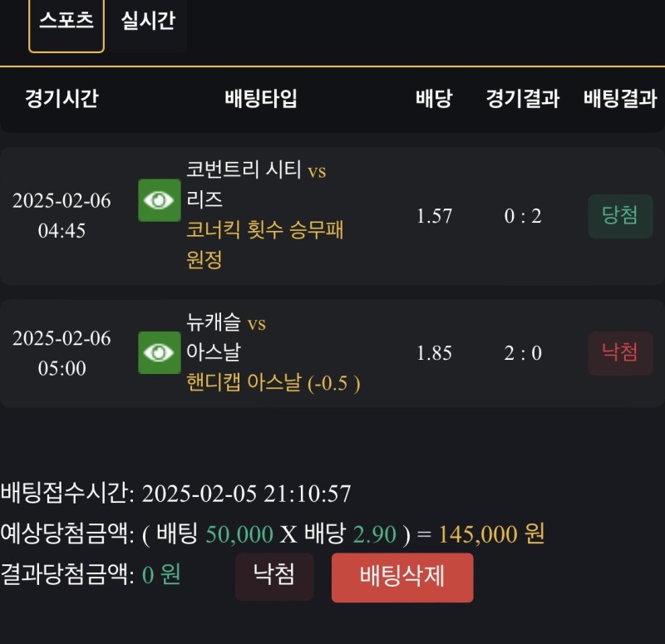
Task: Click the red 낙첨 badge for Newcastle match
Action: pos(620,353)
